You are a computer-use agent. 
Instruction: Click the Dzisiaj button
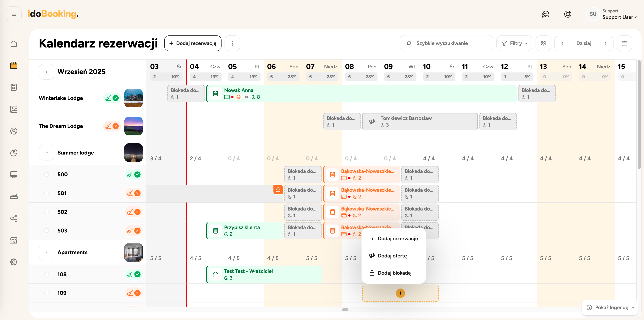pos(584,43)
